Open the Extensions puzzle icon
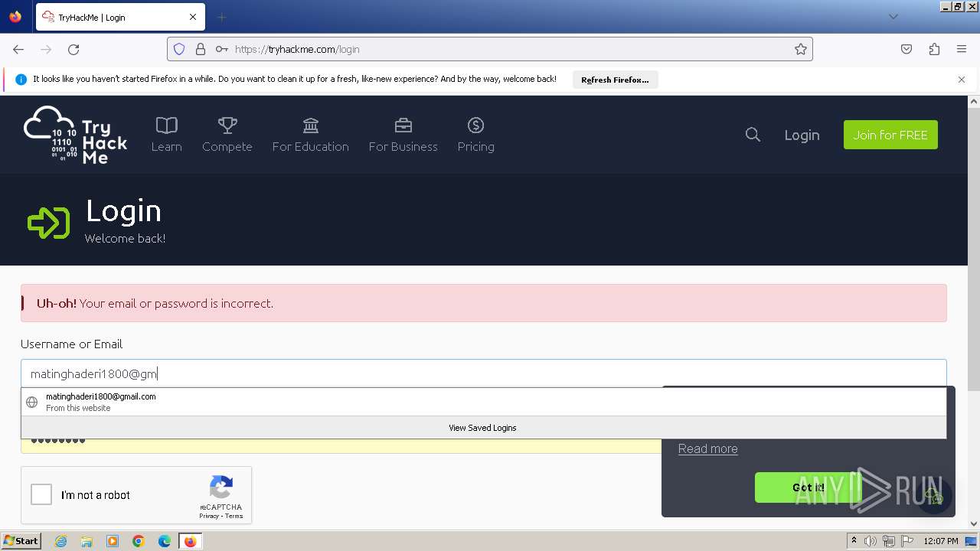Image resolution: width=980 pixels, height=551 pixels. 934,49
